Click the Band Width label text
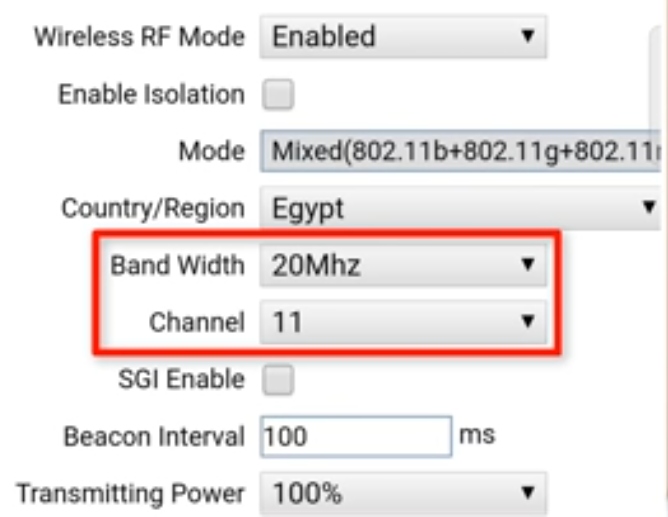Image resolution: width=668 pixels, height=517 pixels. tap(178, 265)
